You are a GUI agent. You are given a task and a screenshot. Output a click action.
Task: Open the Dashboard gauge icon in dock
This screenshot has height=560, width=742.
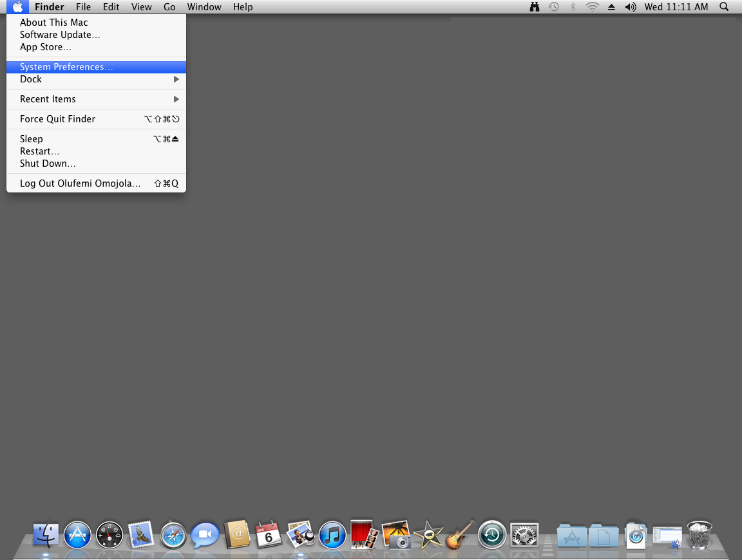(109, 535)
